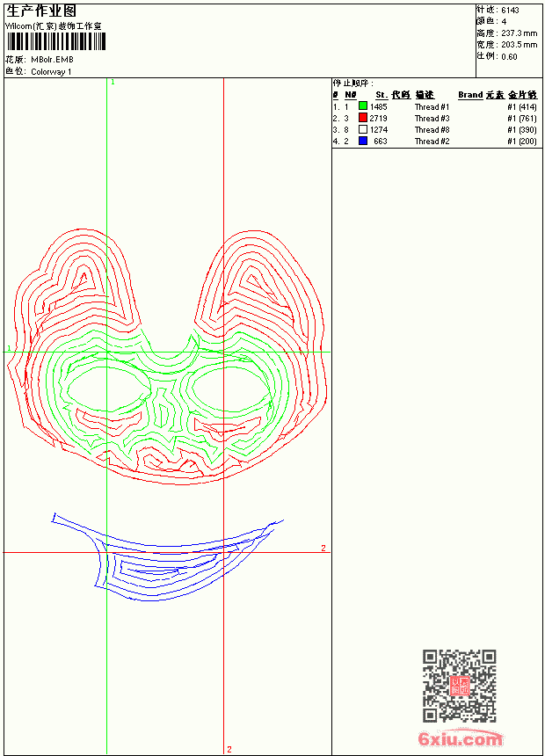The image size is (545, 756).
Task: Click the green swatch for Thread #1
Action: (x=363, y=106)
